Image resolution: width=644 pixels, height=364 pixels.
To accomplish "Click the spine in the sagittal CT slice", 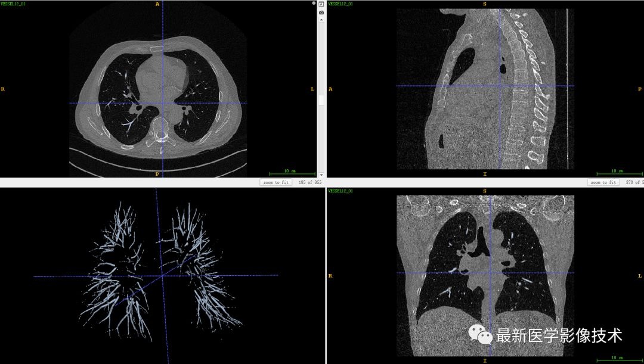I will [519, 91].
